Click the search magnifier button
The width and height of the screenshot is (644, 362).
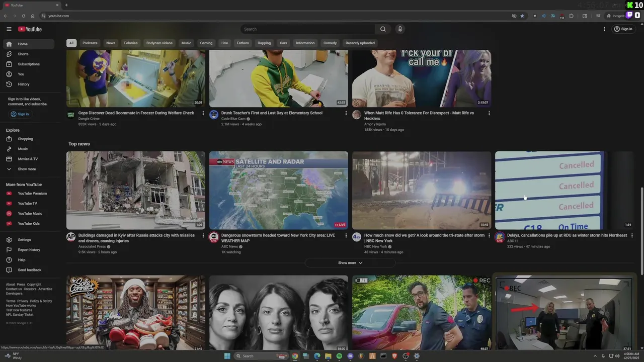click(383, 29)
